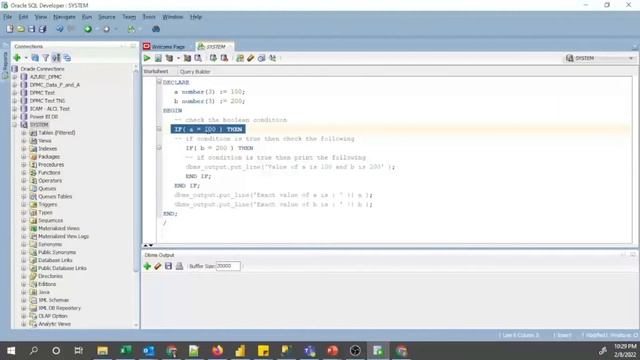Collapse DECLARE block fold marker in editor
Viewport: 640px width, 360px height.
click(159, 82)
